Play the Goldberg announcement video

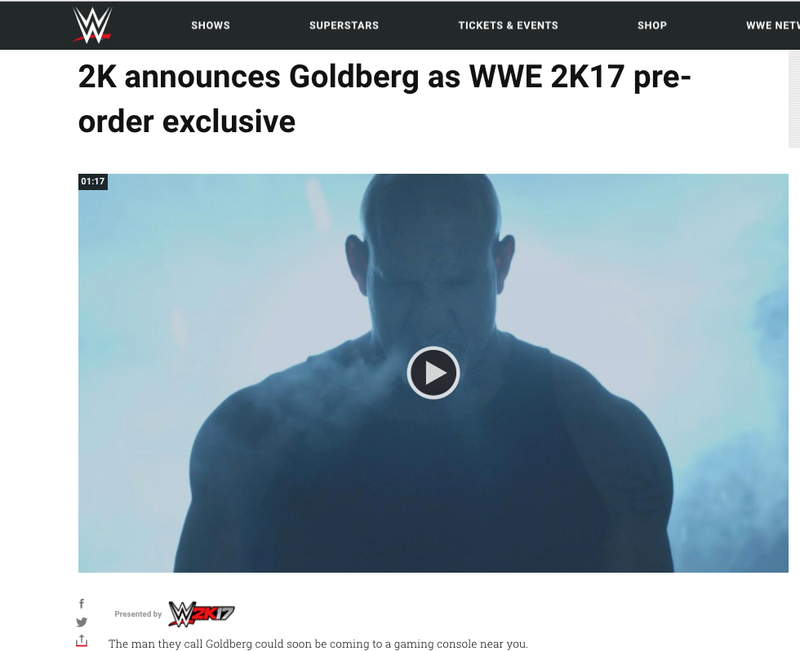433,373
